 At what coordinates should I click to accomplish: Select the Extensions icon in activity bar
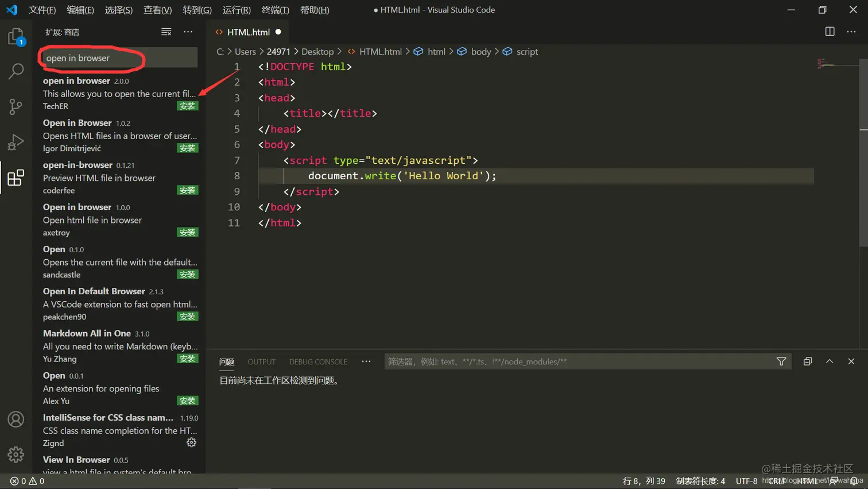(16, 178)
